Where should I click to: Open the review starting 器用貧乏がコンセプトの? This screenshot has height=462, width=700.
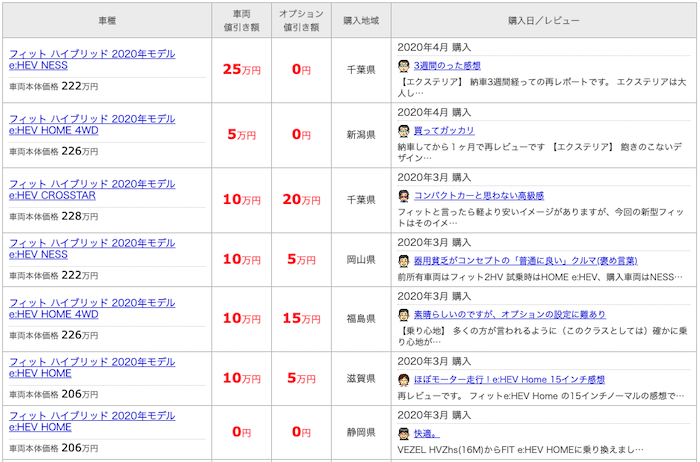(525, 261)
